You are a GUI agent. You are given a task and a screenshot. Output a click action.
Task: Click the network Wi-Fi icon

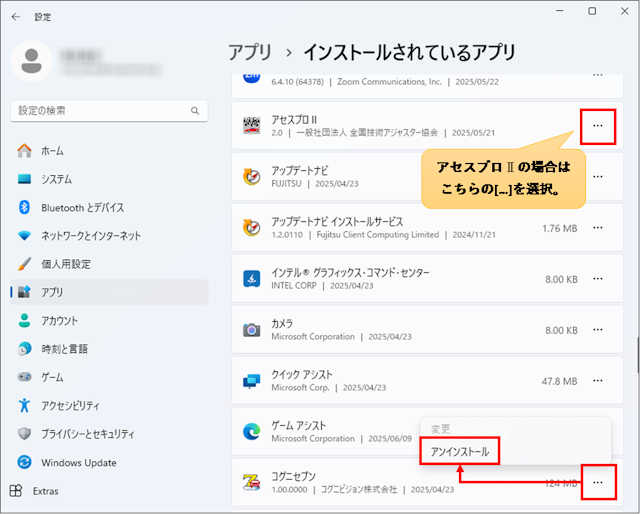click(x=24, y=236)
